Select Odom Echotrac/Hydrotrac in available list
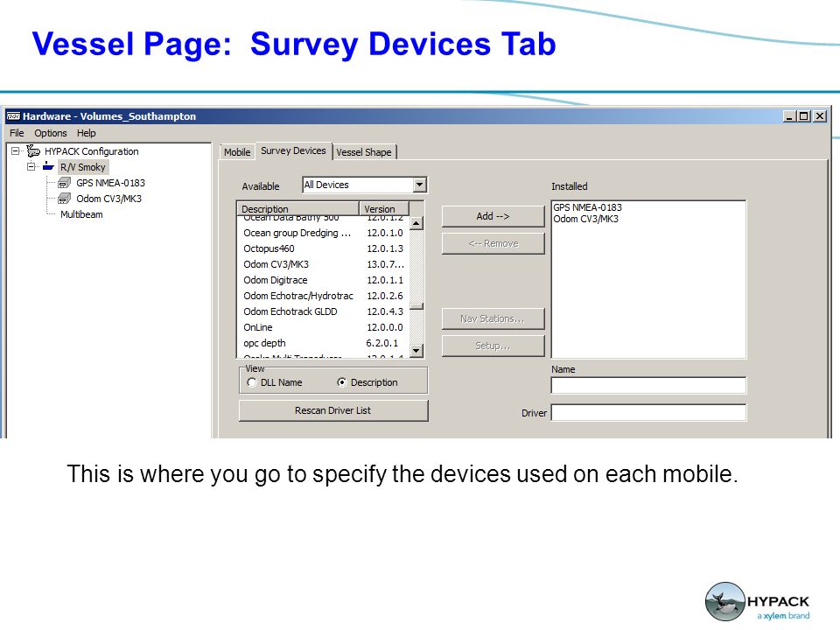Viewport: 840px width, 630px height. [x=324, y=296]
